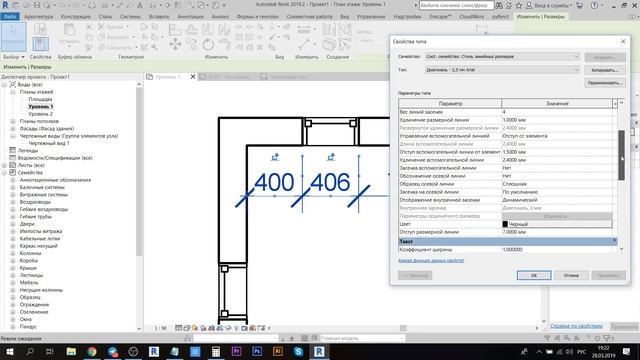Image resolution: width=640 pixels, height=360 pixels.
Task: Open Illustrator from the taskbar
Action: (278, 351)
